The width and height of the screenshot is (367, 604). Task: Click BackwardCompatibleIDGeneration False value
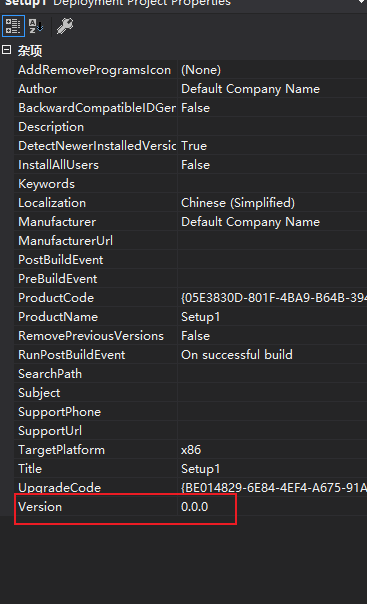tap(195, 107)
